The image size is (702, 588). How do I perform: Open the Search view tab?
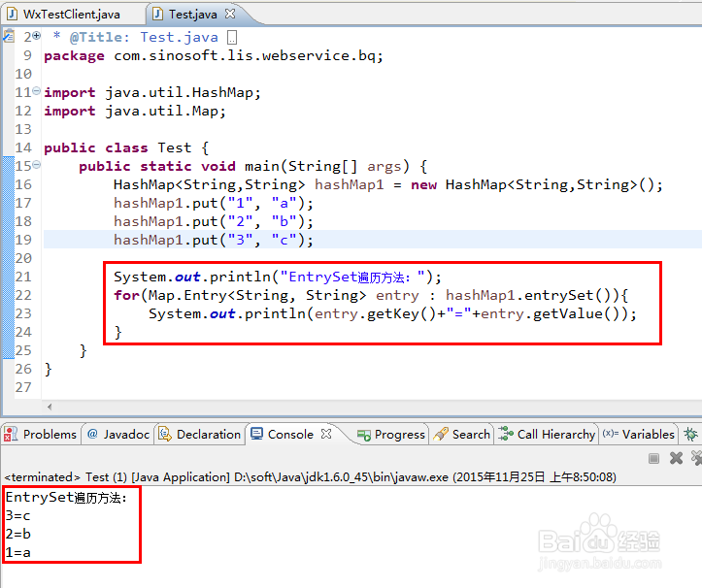[463, 435]
